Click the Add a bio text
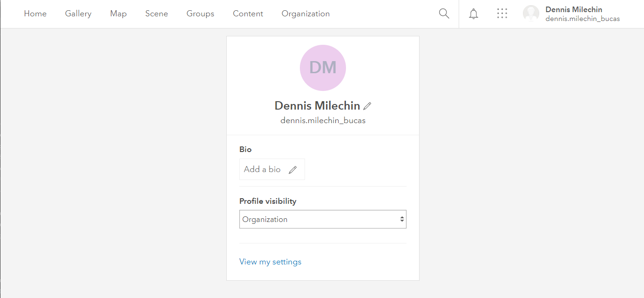The height and width of the screenshot is (298, 644). click(x=262, y=169)
